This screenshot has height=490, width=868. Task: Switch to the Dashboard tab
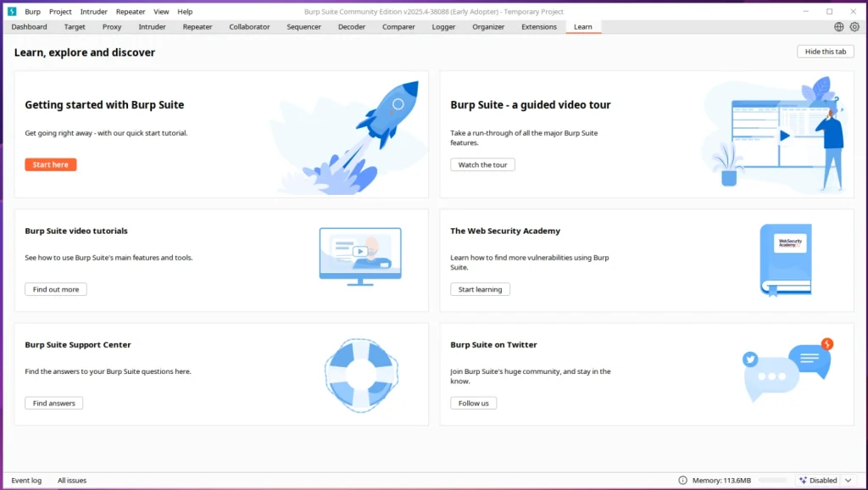click(x=30, y=26)
